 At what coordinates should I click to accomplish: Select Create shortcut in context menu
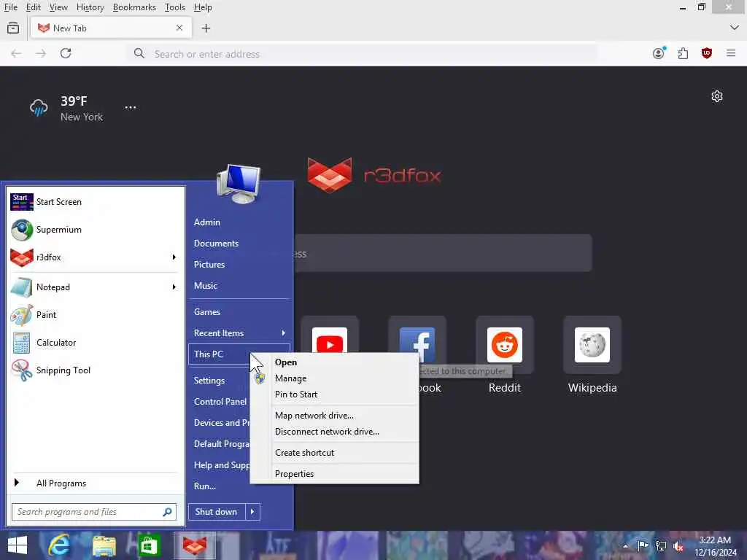pyautogui.click(x=334, y=453)
